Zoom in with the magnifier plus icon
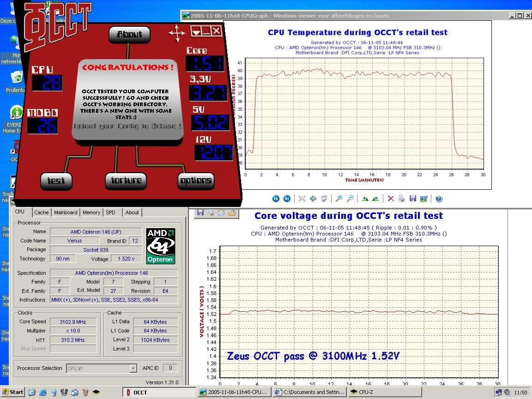The image size is (532, 399). click(x=339, y=199)
